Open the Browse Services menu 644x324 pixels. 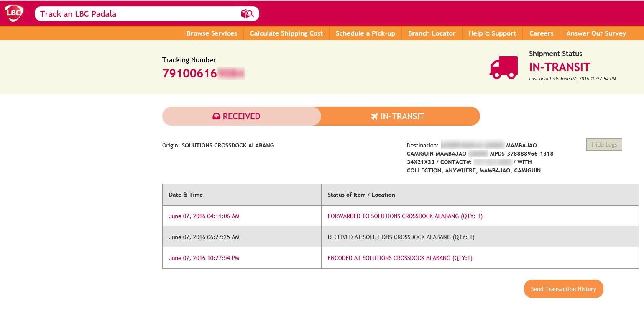212,33
